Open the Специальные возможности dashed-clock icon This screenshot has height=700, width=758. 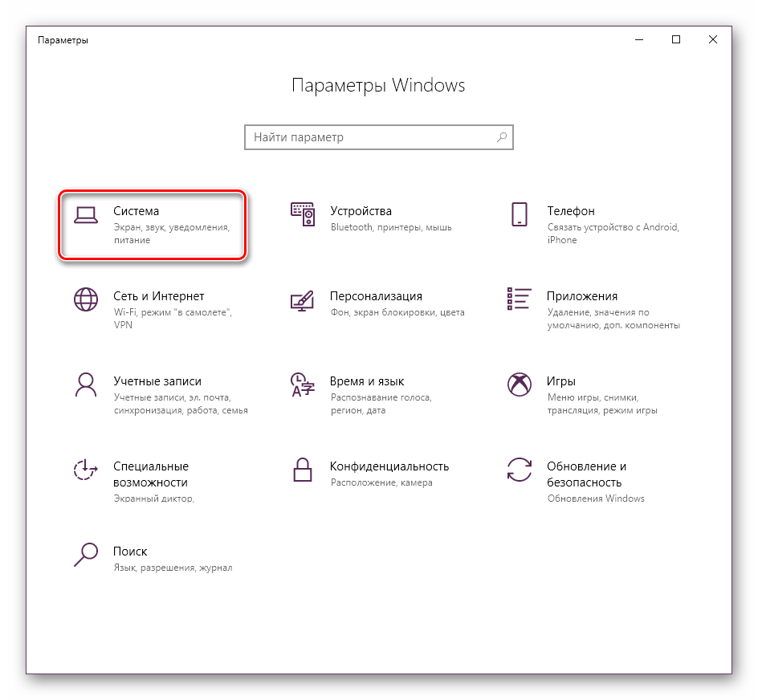pos(85,470)
